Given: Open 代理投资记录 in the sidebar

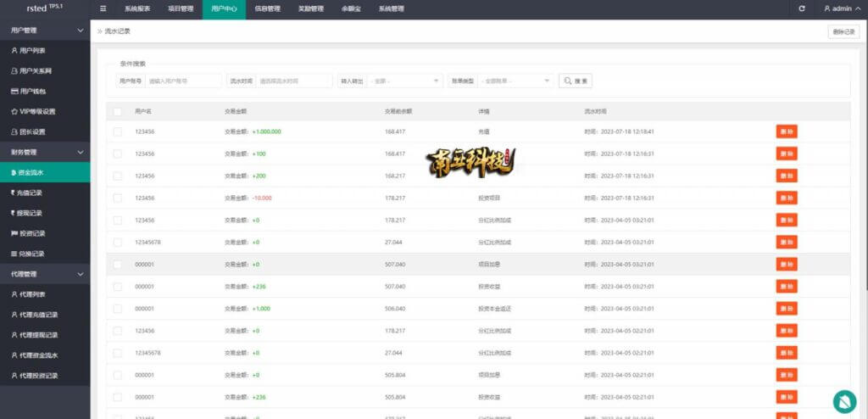Looking at the screenshot, I should (45, 376).
